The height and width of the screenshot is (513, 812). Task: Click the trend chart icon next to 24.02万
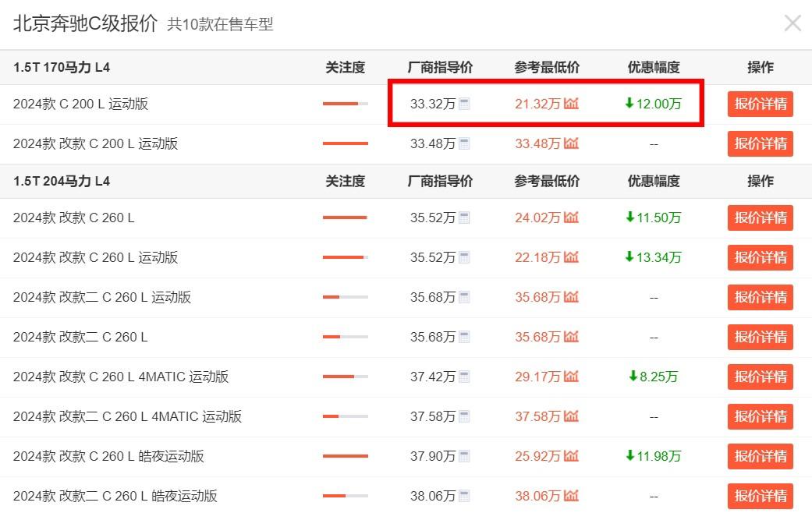pyautogui.click(x=571, y=218)
